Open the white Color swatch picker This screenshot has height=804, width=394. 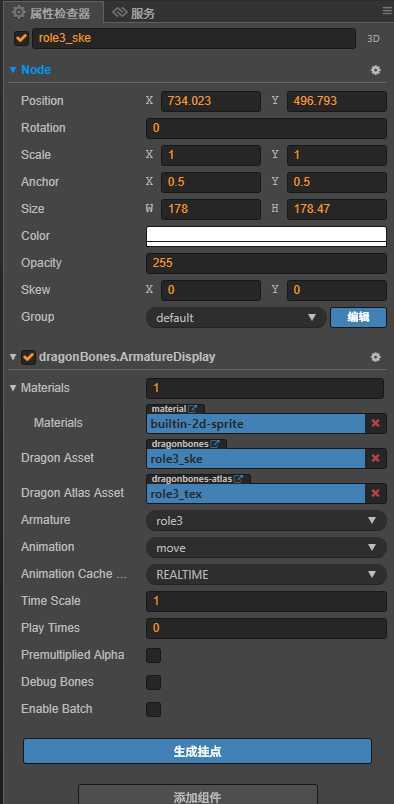(x=266, y=236)
